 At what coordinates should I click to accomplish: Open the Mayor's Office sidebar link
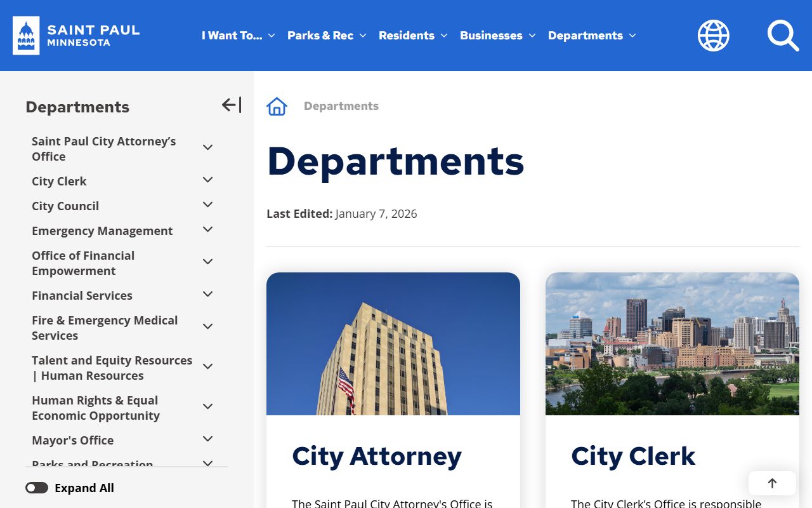tap(73, 440)
